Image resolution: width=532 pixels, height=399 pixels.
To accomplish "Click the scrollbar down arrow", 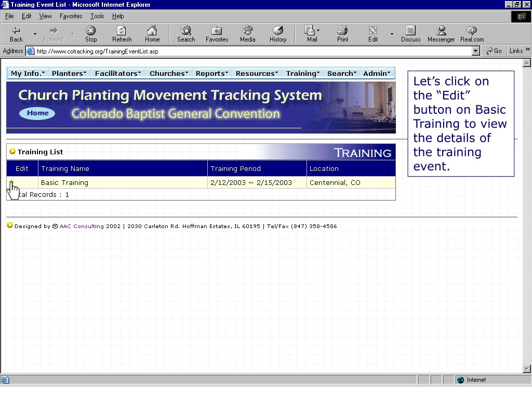I will click(527, 369).
